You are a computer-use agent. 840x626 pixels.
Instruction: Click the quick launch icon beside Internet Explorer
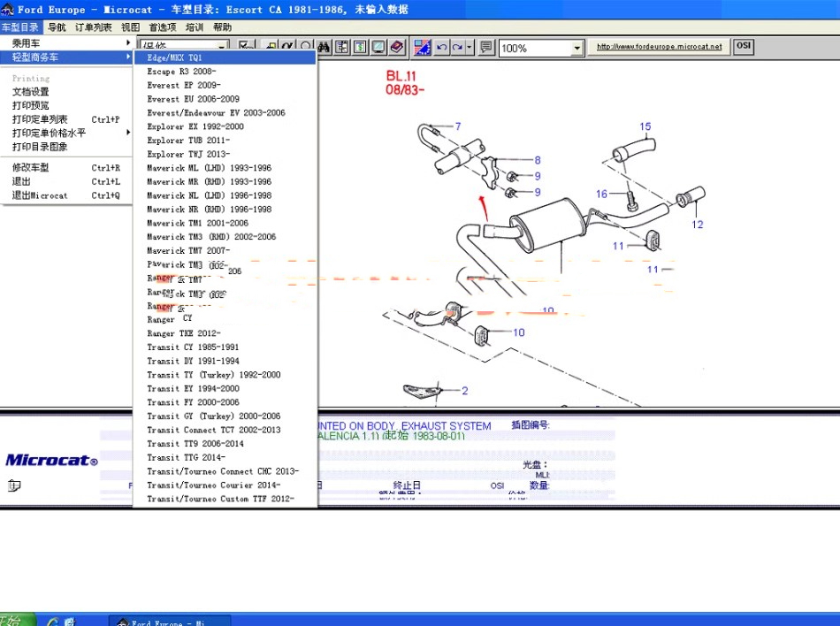click(x=70, y=622)
